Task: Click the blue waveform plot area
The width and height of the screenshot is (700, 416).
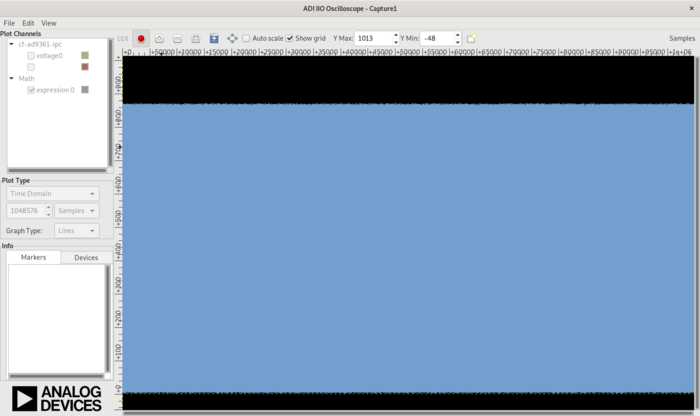Action: click(408, 248)
